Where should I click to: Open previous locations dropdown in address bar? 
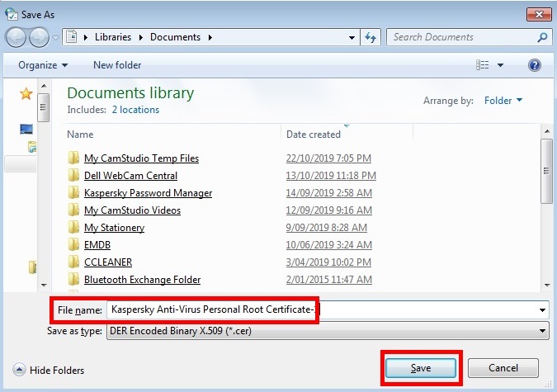[x=352, y=37]
